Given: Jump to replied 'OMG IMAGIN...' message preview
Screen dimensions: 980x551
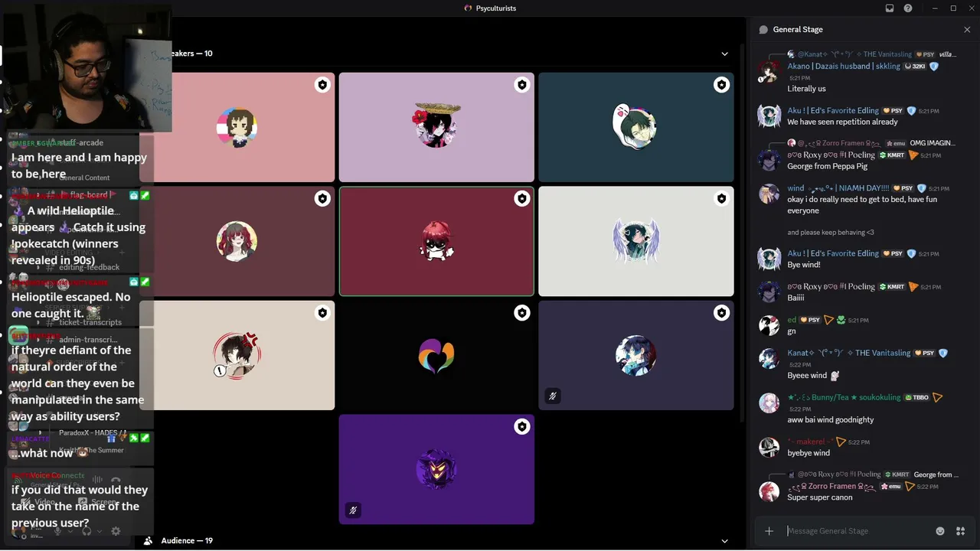Looking at the screenshot, I should tap(933, 143).
